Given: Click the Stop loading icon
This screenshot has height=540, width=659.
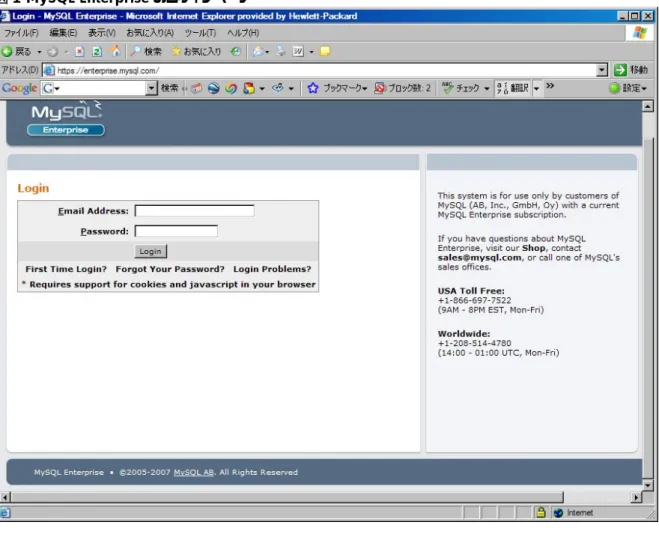Looking at the screenshot, I should point(79,52).
